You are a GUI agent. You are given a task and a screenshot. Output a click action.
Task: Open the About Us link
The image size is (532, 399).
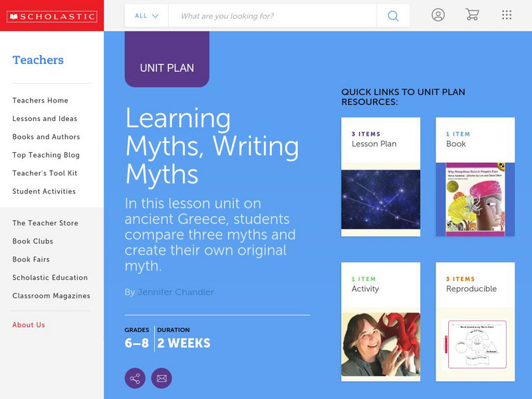(29, 325)
